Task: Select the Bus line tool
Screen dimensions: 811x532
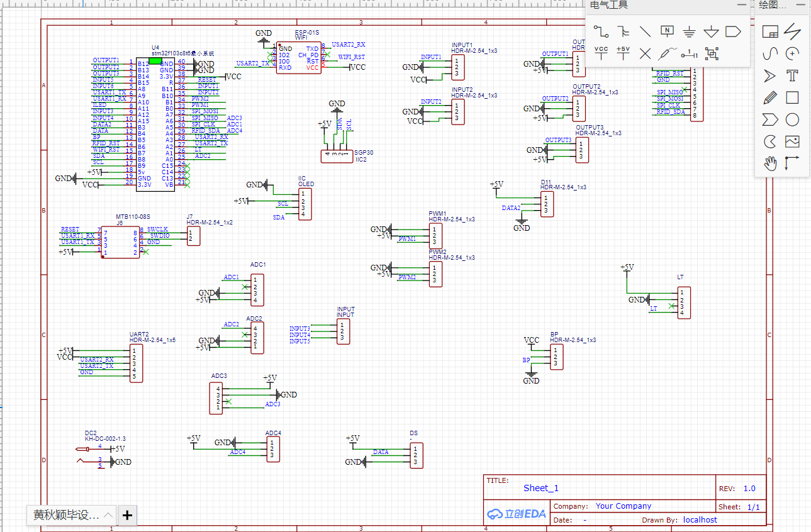Action: click(x=645, y=31)
